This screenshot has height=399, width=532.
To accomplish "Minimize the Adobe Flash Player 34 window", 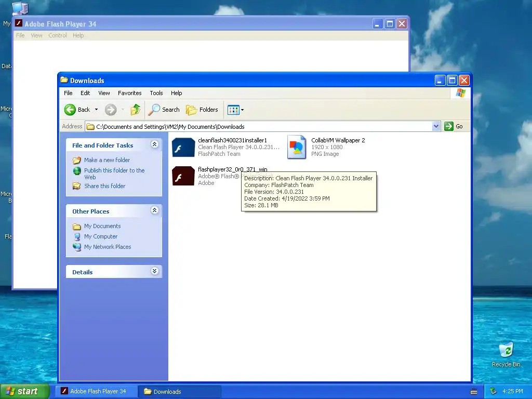I will click(x=378, y=24).
